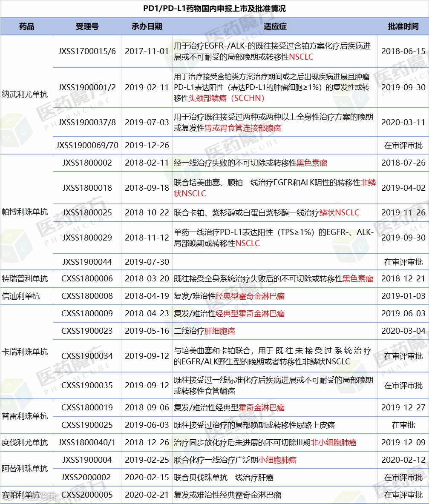429x504 pixels.
Task: Click acceptance number JXSS1800002
Action: tap(87, 163)
